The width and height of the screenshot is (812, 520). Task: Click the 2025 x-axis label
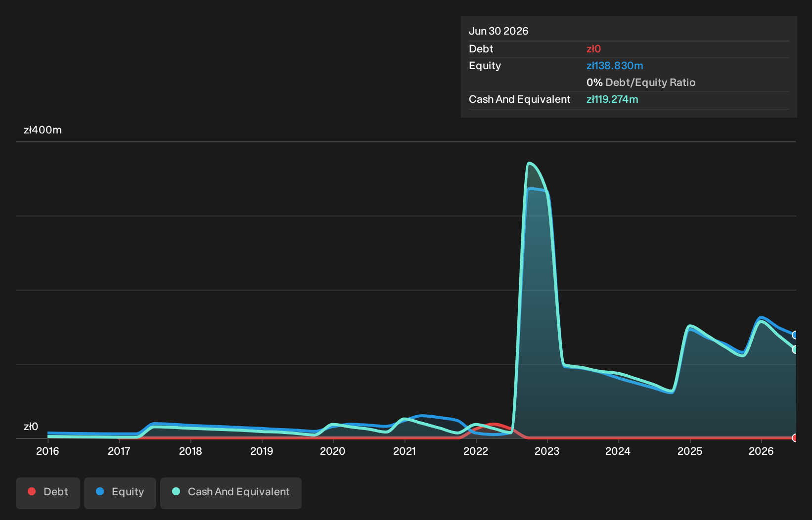(x=690, y=451)
